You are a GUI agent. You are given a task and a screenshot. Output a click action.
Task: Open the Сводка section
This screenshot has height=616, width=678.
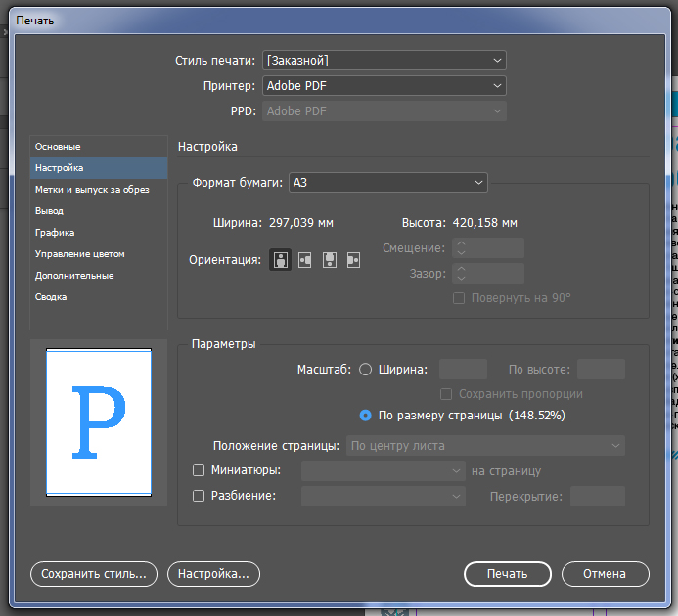coord(99,297)
